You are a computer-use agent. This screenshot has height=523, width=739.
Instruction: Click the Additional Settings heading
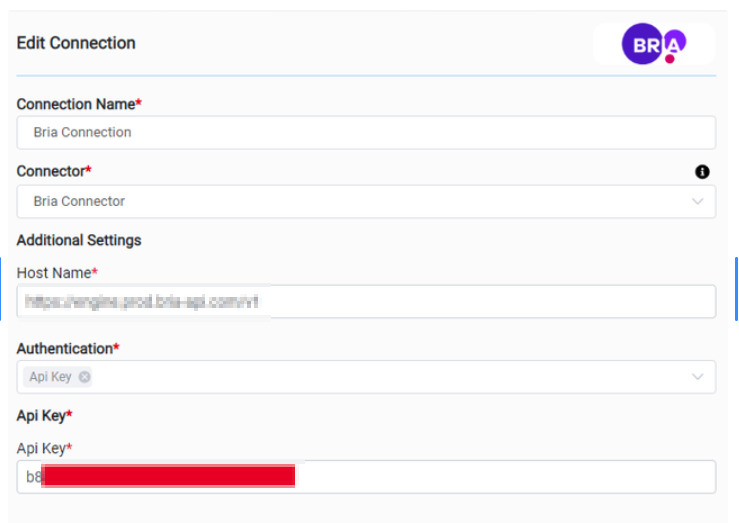[79, 240]
